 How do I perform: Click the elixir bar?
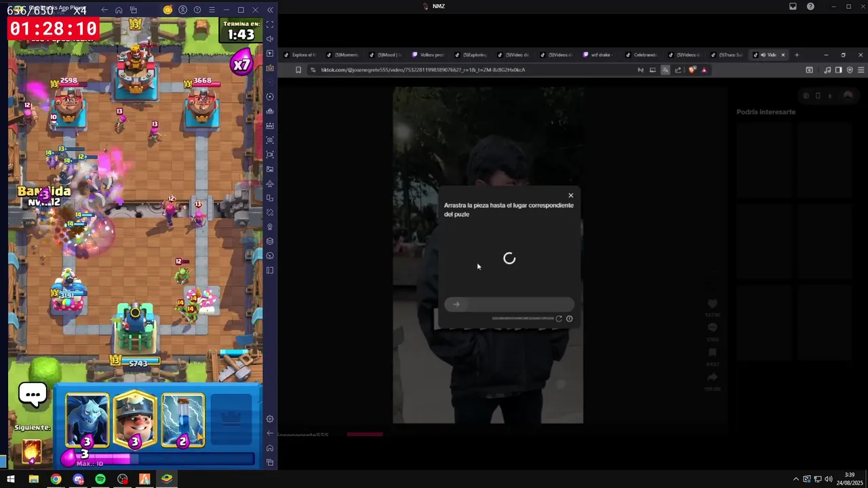[x=159, y=460]
